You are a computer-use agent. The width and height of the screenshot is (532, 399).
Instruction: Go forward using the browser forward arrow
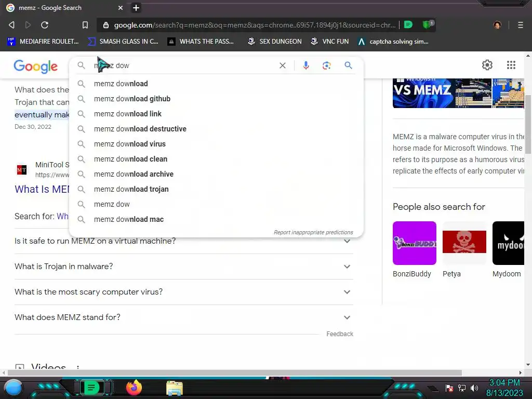[x=28, y=25]
